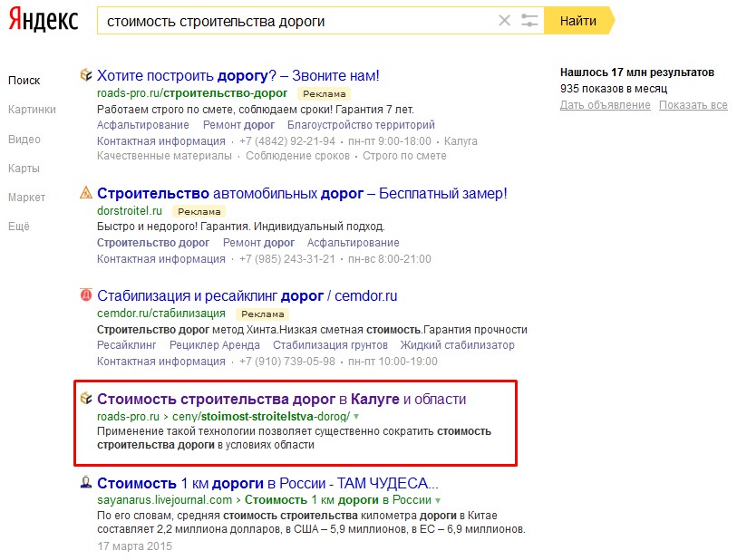The width and height of the screenshot is (737, 560).
Task: Open ceny/stoimost-stroitelstva-dorog path link
Action: (261, 417)
